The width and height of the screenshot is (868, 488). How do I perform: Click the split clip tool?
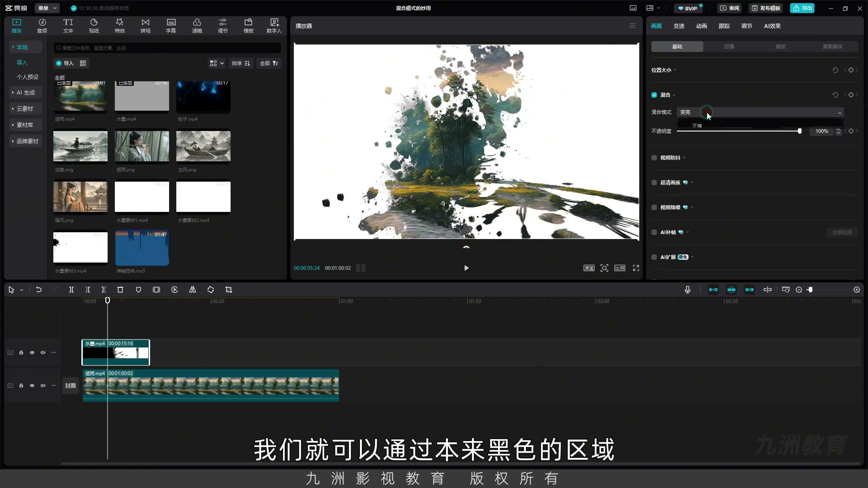point(71,290)
